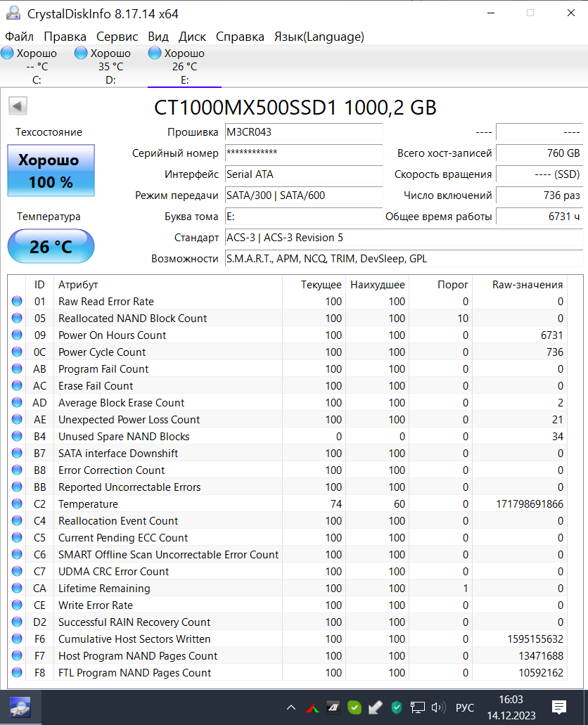This screenshot has width=588, height=725.
Task: Click the ID column header
Action: click(40, 285)
